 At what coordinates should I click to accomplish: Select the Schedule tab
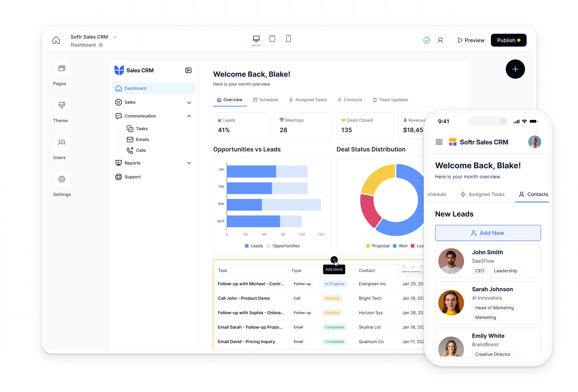coord(266,100)
